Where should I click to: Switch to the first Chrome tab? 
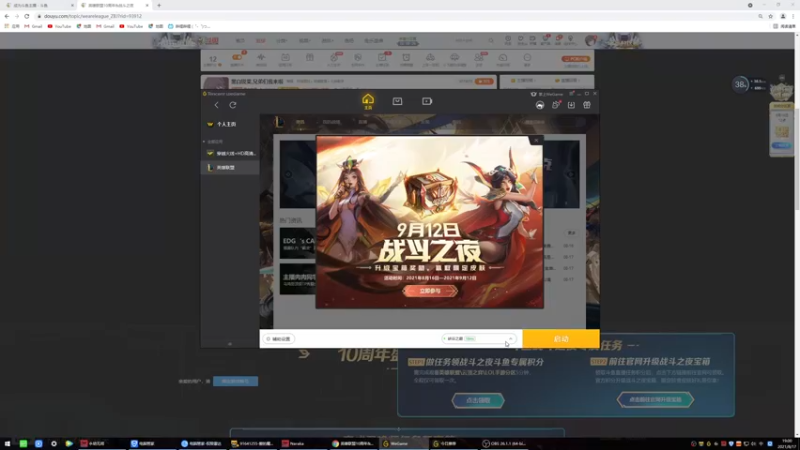39,5
